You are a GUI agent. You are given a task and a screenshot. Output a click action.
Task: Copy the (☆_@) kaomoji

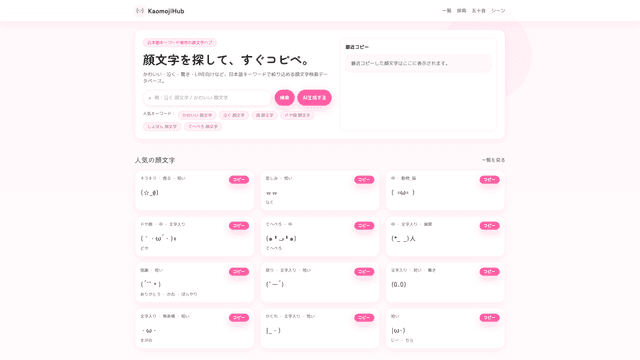pyautogui.click(x=239, y=180)
